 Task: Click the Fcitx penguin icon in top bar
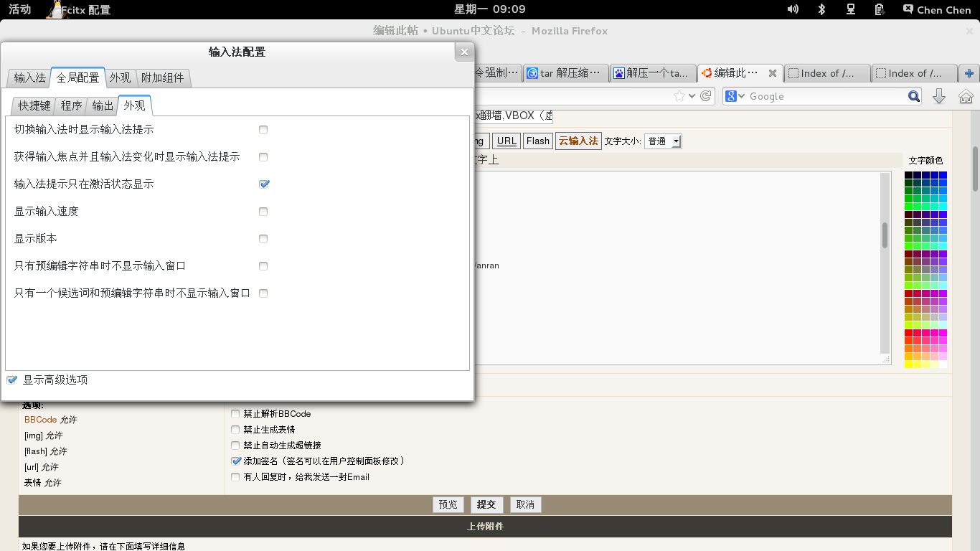[55, 9]
